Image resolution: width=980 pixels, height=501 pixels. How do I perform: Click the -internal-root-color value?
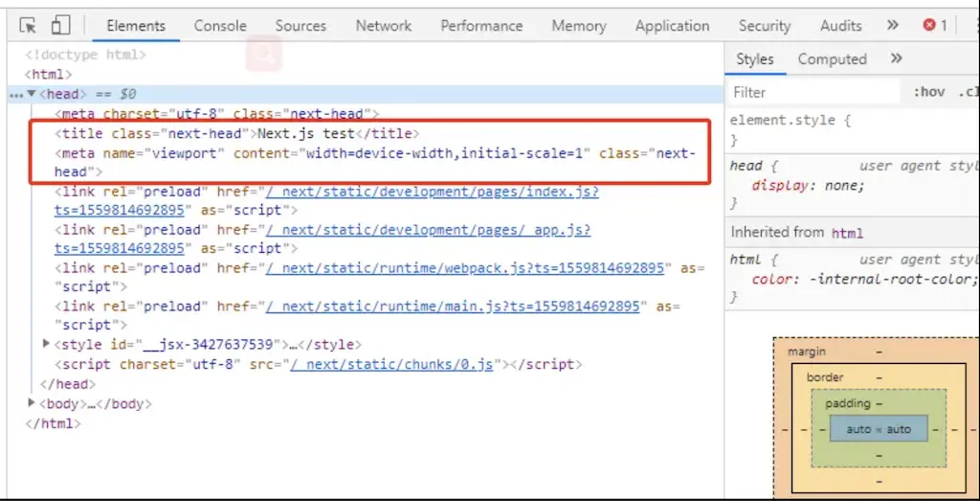[893, 280]
